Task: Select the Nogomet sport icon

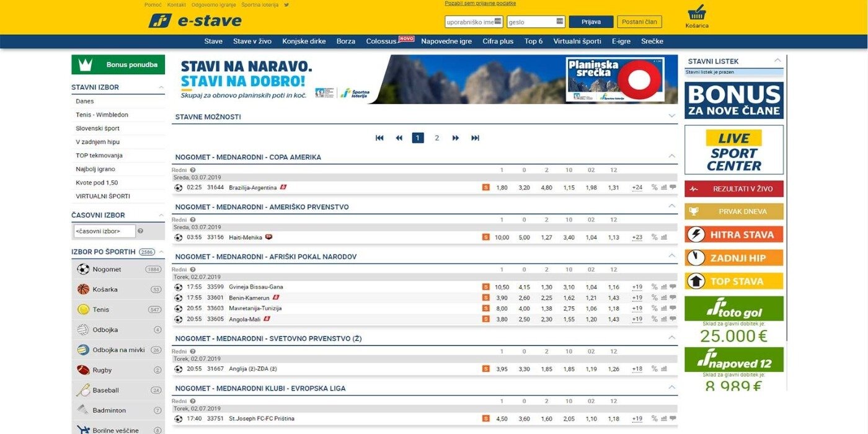Action: point(83,269)
